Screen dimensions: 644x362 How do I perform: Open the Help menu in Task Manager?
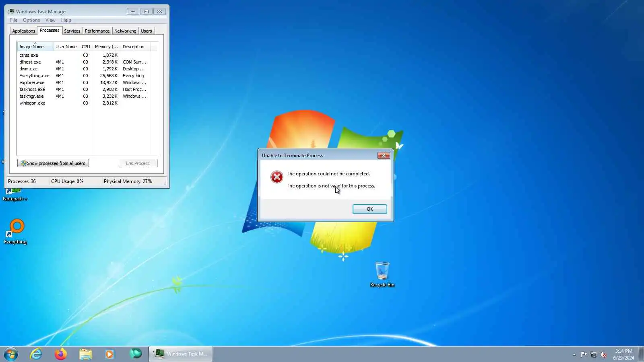(66, 20)
